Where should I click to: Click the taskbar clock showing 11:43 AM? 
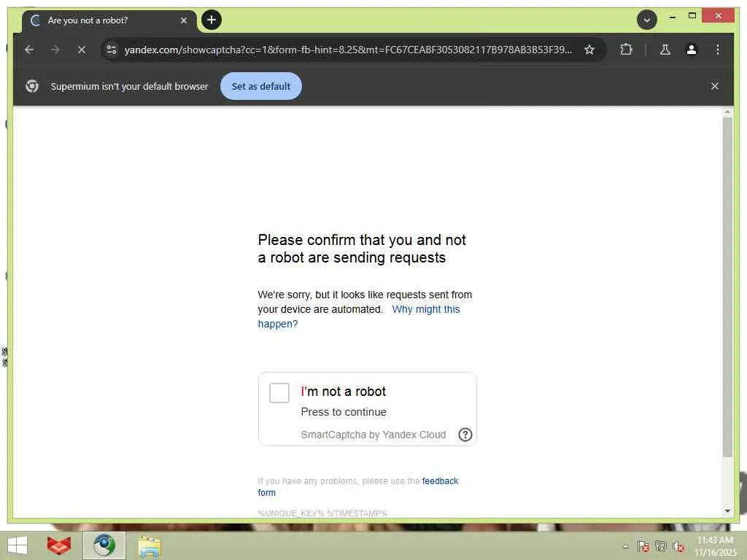point(715,546)
